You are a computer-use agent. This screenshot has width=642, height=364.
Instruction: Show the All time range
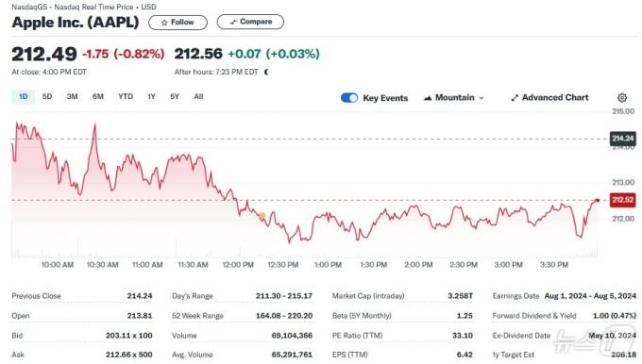198,96
